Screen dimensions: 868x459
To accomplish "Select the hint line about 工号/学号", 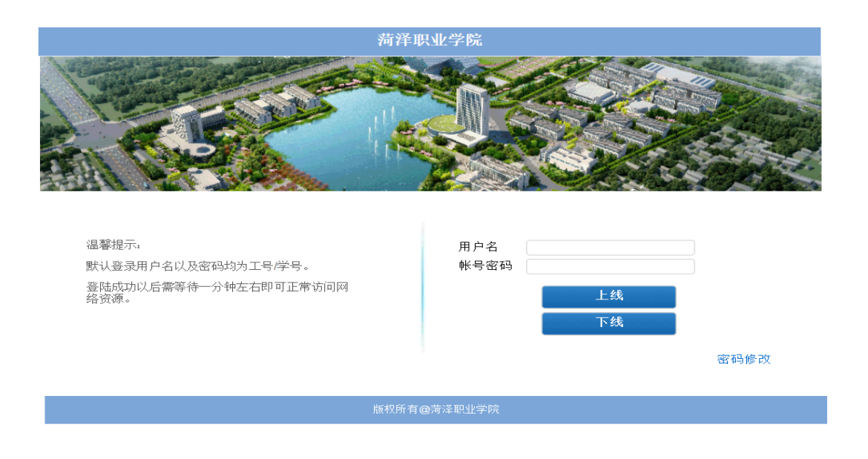I will point(197,266).
